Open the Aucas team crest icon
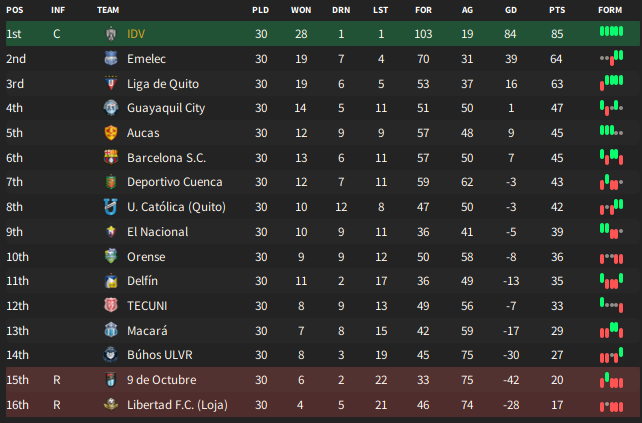 111,133
